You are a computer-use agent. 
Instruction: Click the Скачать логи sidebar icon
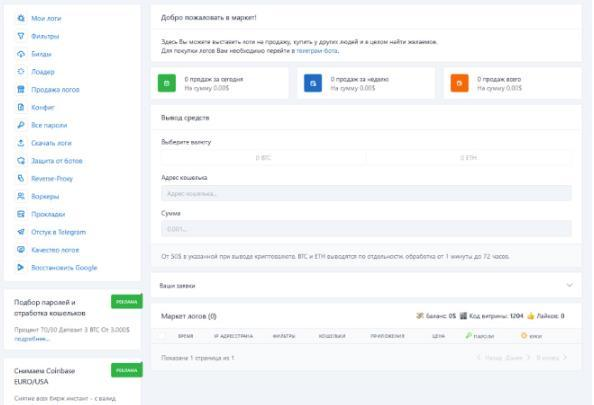point(21,143)
